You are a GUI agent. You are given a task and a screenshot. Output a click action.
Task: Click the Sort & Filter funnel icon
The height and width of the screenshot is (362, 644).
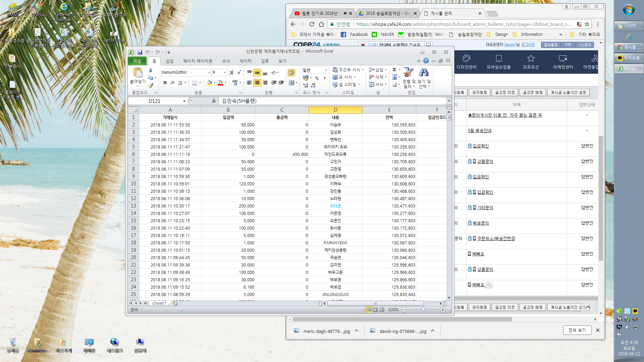pyautogui.click(x=408, y=72)
